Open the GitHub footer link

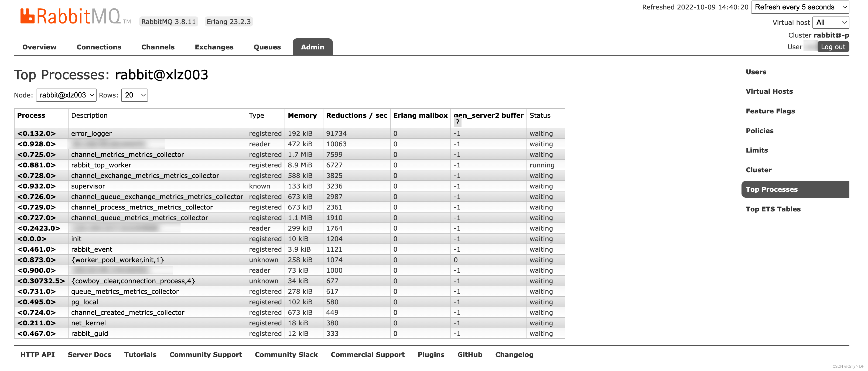point(470,355)
